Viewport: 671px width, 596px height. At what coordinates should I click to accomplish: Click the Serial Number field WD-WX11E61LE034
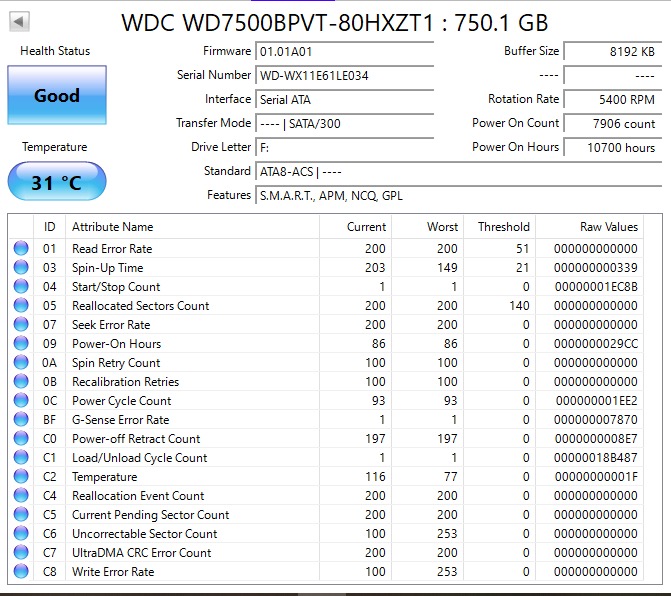[x=344, y=76]
